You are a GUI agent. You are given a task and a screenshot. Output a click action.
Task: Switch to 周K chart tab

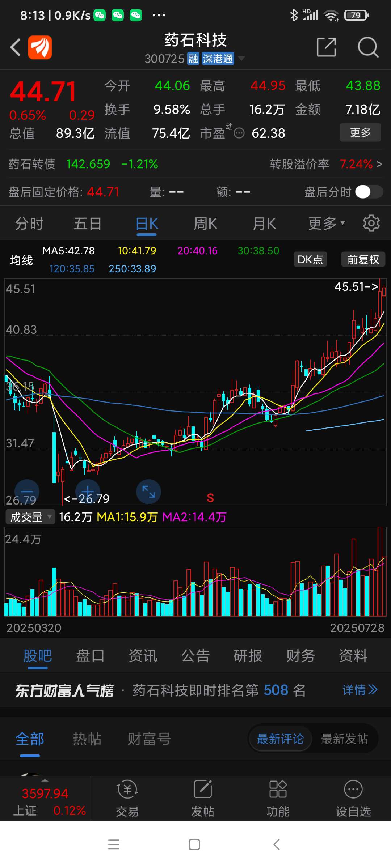pos(205,224)
